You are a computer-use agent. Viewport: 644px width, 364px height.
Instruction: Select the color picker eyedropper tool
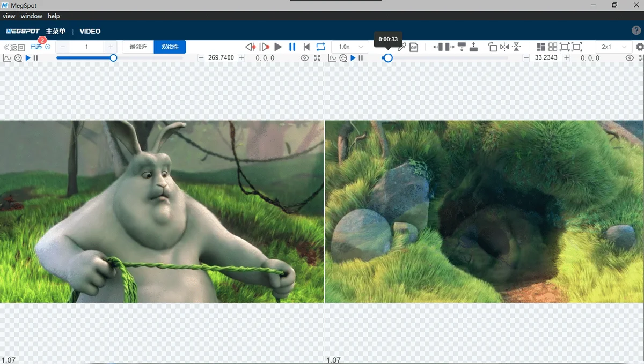point(401,47)
